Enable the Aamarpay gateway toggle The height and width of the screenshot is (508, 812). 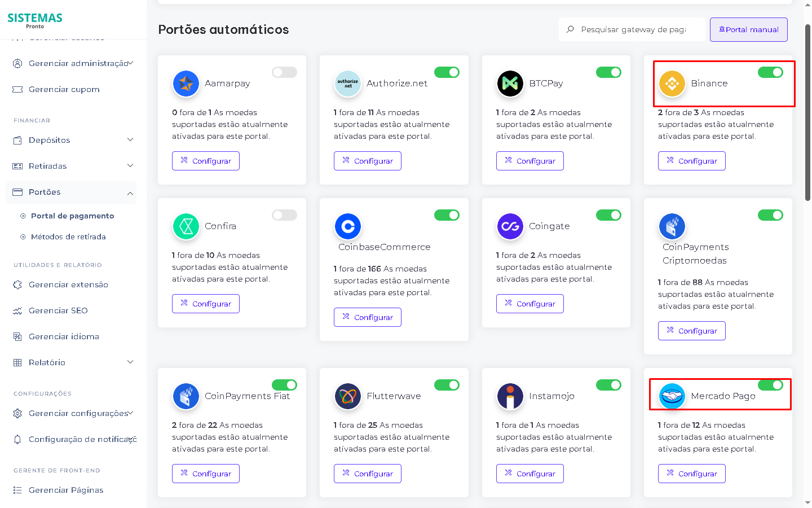(284, 72)
